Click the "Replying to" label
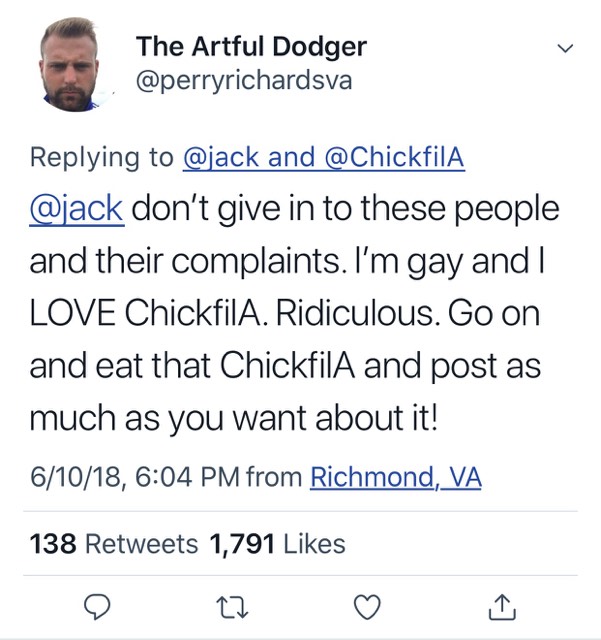 101,158
